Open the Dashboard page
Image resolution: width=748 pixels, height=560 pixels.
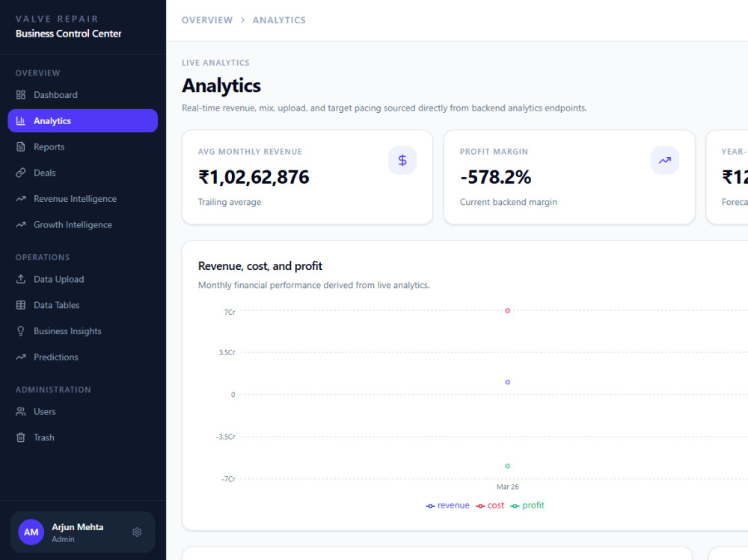pyautogui.click(x=82, y=95)
